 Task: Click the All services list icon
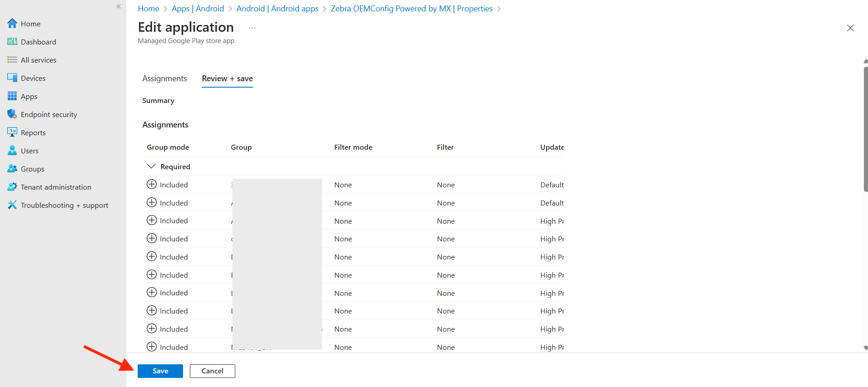[x=12, y=60]
